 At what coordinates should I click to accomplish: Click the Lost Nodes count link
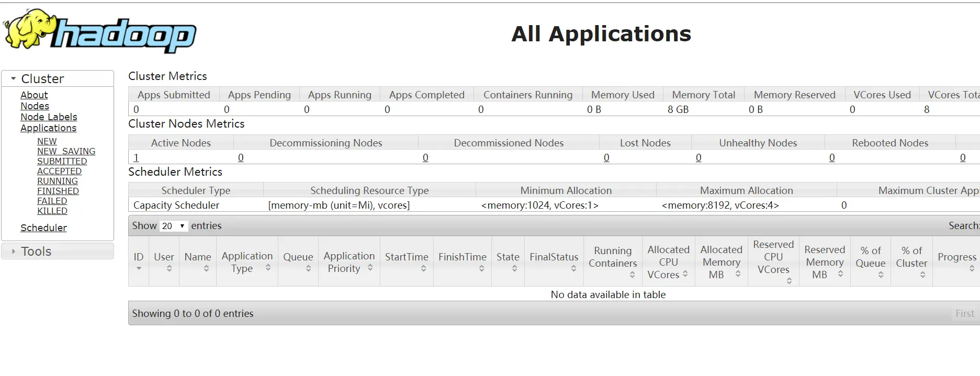click(606, 157)
